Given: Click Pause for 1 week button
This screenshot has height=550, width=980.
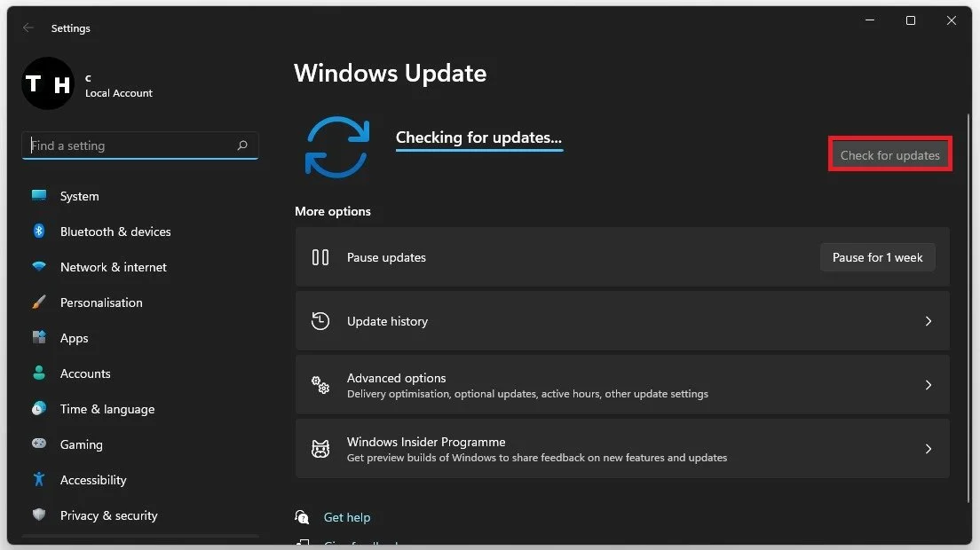Looking at the screenshot, I should 878,257.
